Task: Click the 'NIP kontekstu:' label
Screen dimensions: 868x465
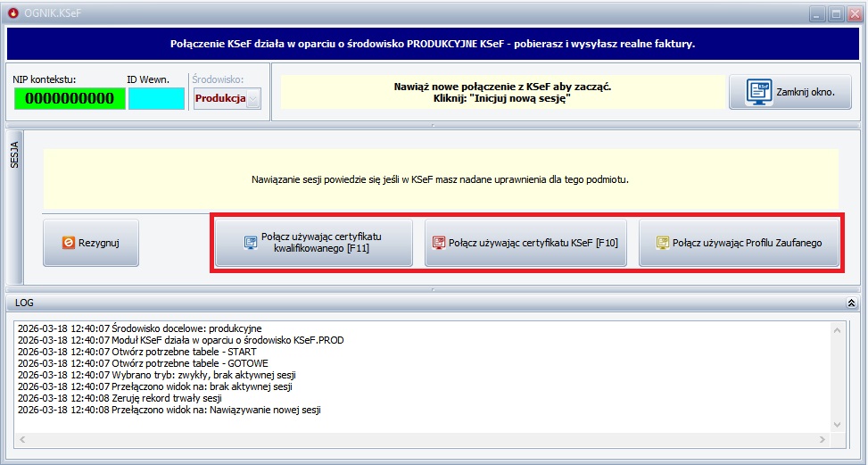Action: 45,79
